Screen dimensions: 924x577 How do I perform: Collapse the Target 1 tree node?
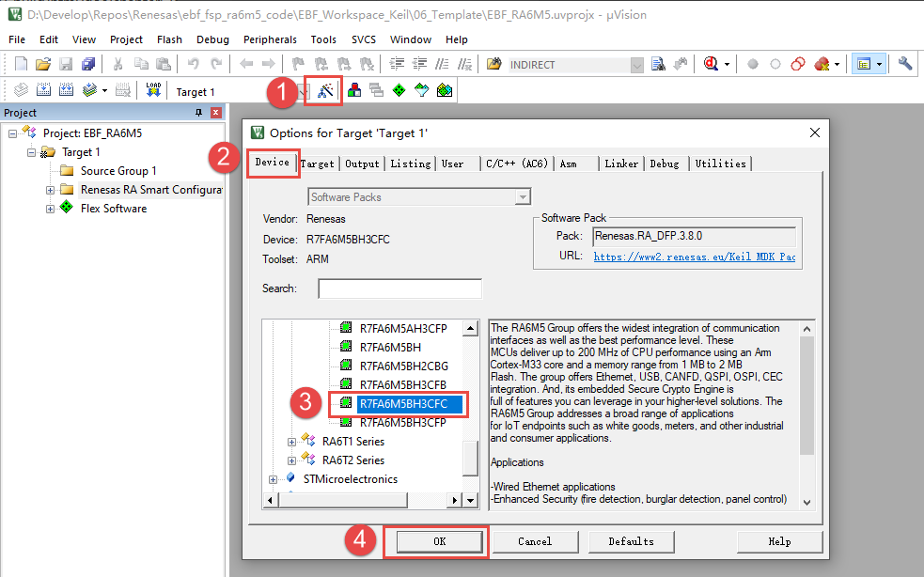(x=31, y=152)
